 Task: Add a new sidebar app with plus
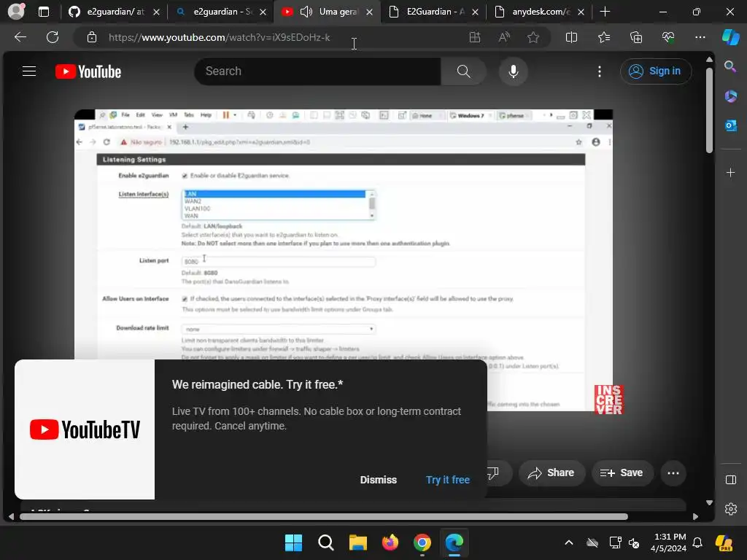730,172
